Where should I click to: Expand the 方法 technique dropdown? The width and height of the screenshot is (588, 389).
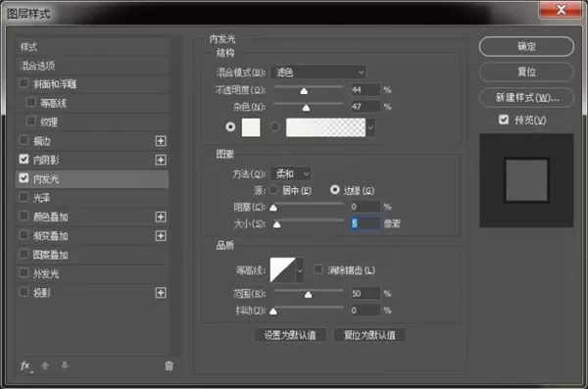tap(291, 173)
